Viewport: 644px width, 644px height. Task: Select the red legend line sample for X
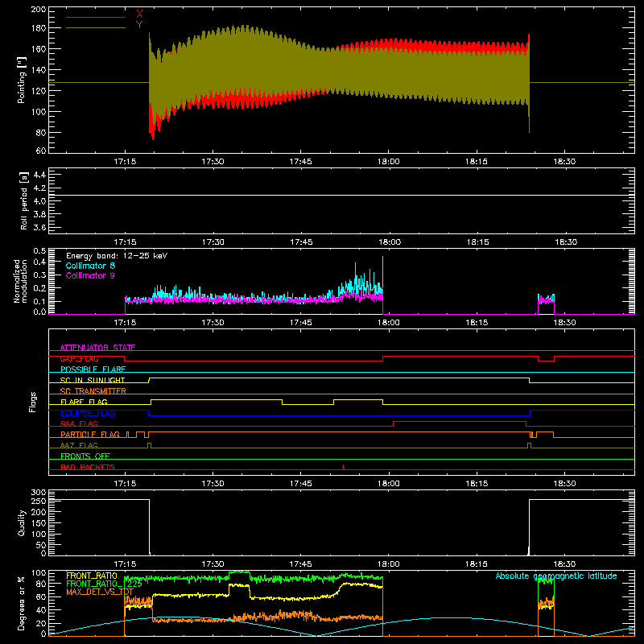(96, 17)
